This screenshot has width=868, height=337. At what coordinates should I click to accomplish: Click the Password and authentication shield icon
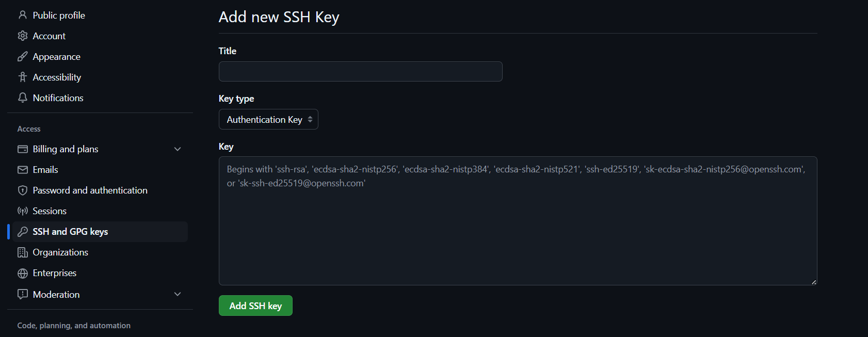[23, 190]
